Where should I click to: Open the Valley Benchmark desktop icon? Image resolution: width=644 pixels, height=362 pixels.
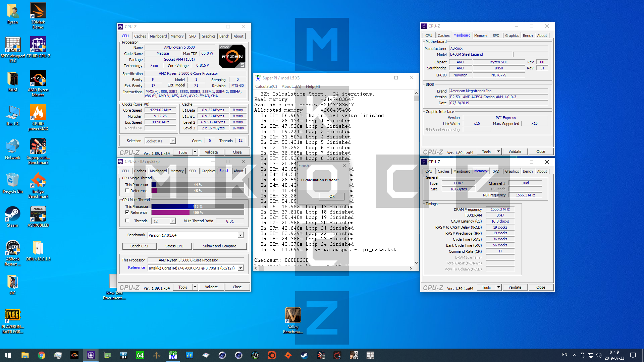(293, 320)
